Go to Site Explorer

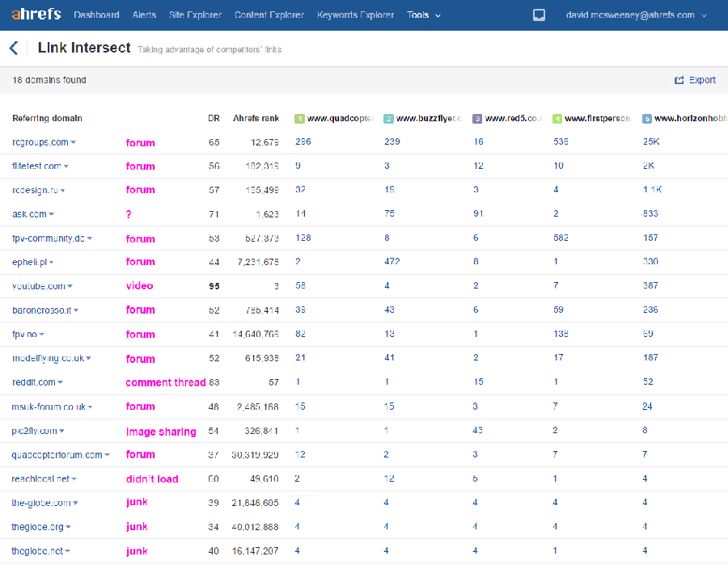(x=196, y=15)
